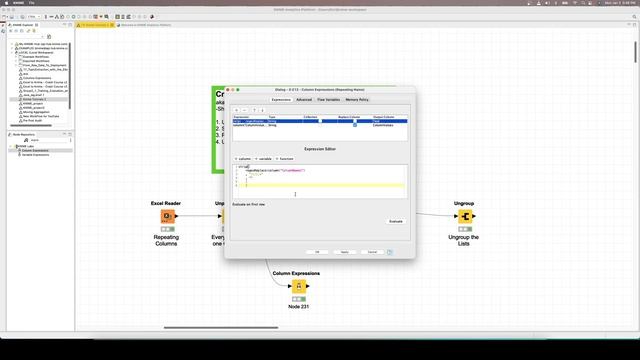Image resolution: width=640 pixels, height=360 pixels.
Task: Select the highlighted Knime Tutorials workflow
Action: point(34,99)
